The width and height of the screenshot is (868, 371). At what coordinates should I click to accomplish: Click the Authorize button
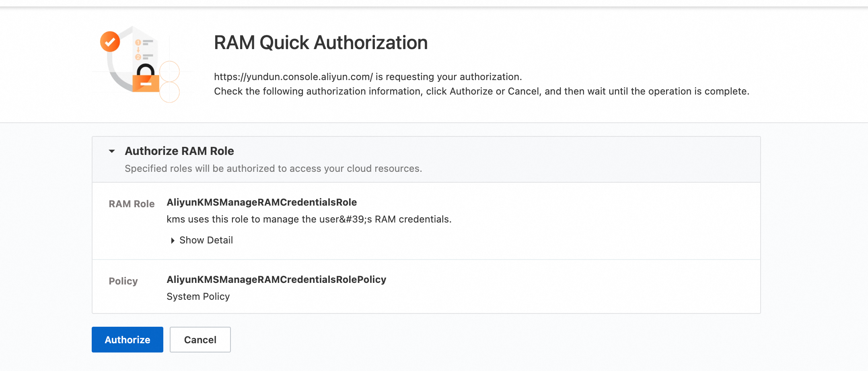pos(127,340)
